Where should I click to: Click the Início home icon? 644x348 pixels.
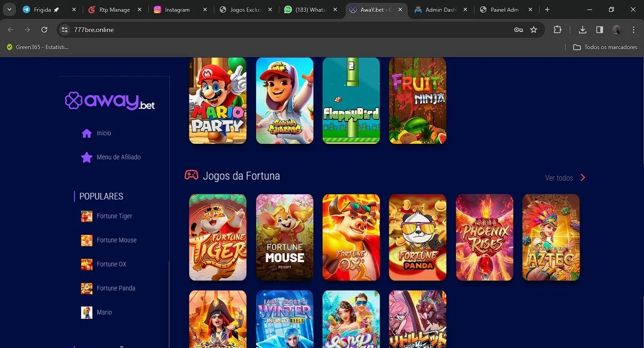click(x=87, y=133)
